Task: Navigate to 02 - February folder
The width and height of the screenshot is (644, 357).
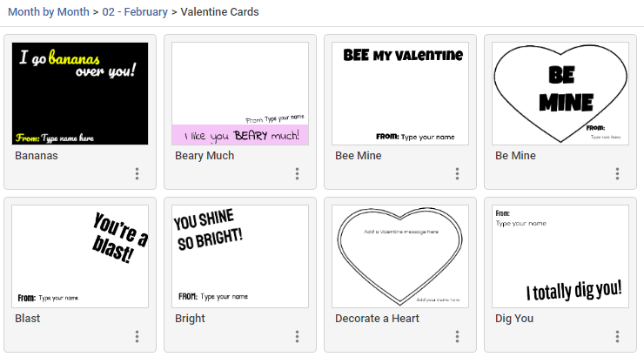Action: pyautogui.click(x=135, y=12)
